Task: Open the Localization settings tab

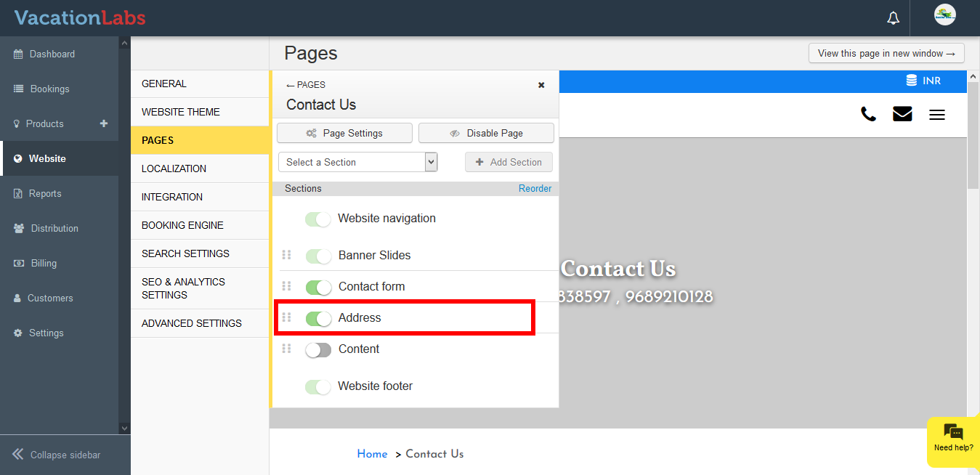Action: (x=174, y=169)
